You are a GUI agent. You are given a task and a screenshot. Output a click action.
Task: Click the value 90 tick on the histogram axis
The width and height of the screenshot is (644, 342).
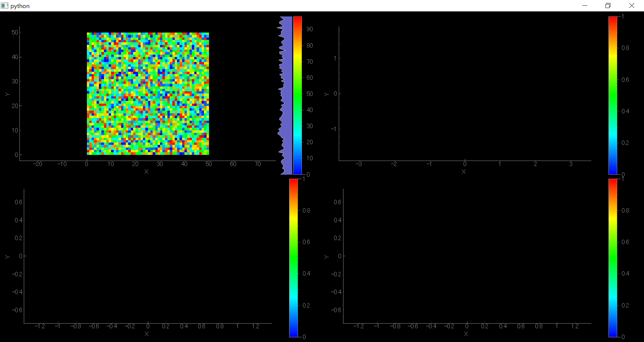pyautogui.click(x=310, y=29)
